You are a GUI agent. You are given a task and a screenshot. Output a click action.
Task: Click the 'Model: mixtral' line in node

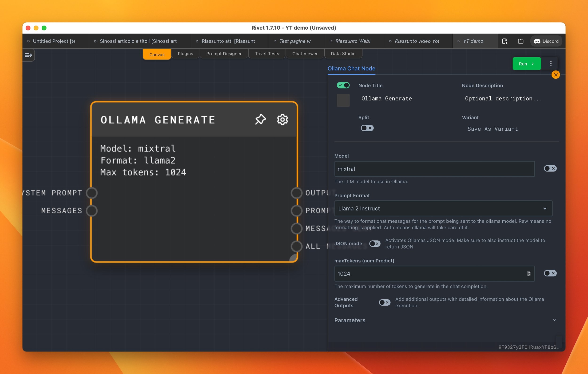(x=138, y=148)
